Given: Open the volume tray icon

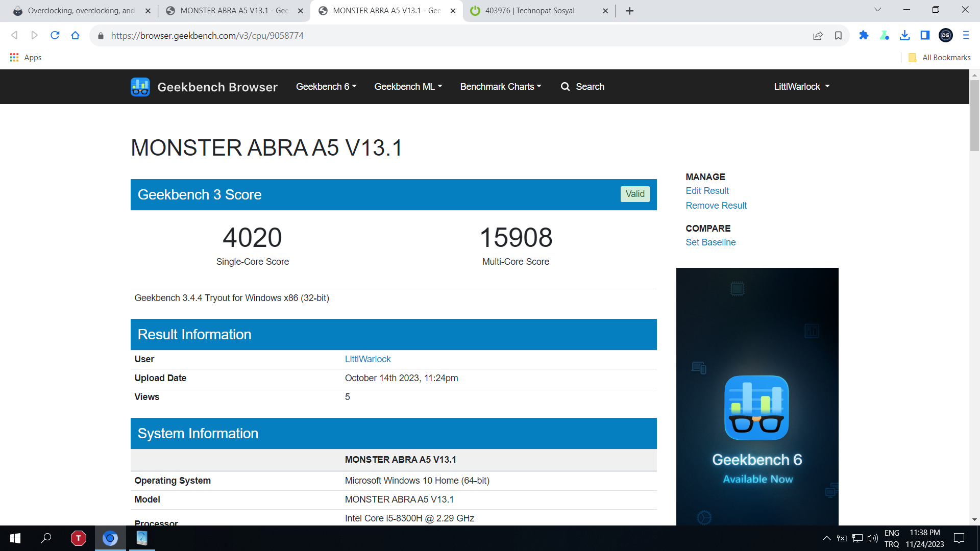Looking at the screenshot, I should 873,538.
